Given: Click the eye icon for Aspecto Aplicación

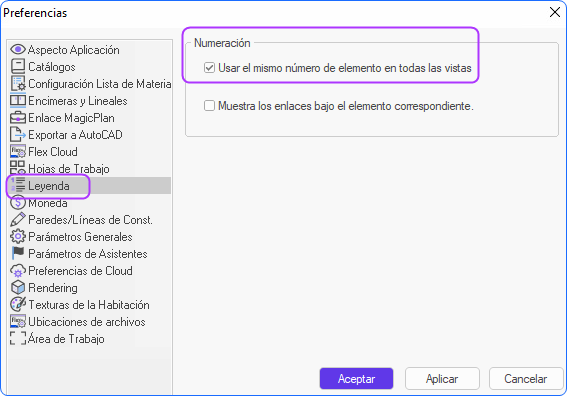Looking at the screenshot, I should coord(18,49).
